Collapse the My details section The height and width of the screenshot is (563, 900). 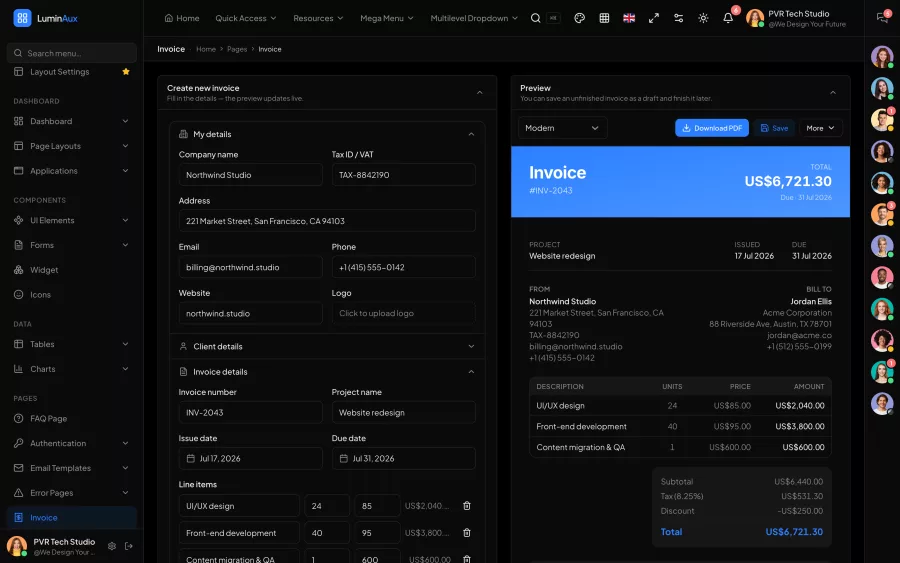click(x=471, y=134)
